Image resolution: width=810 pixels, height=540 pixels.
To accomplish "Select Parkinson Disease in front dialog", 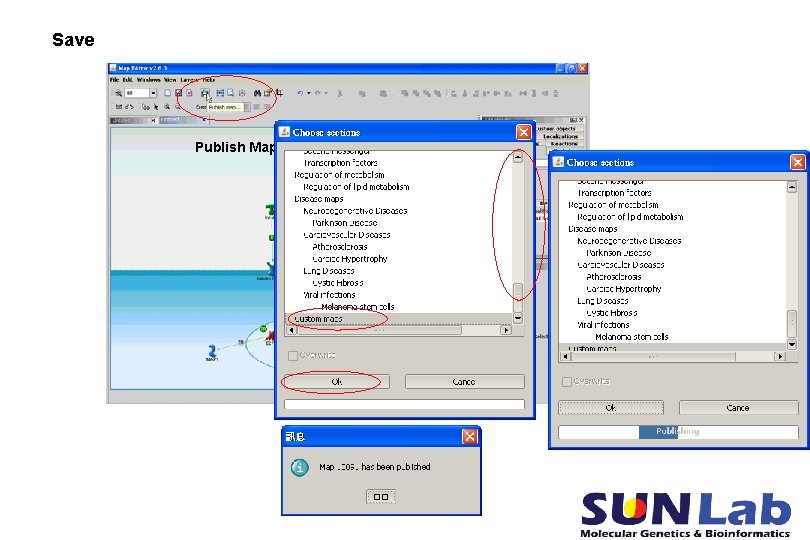I will (345, 223).
